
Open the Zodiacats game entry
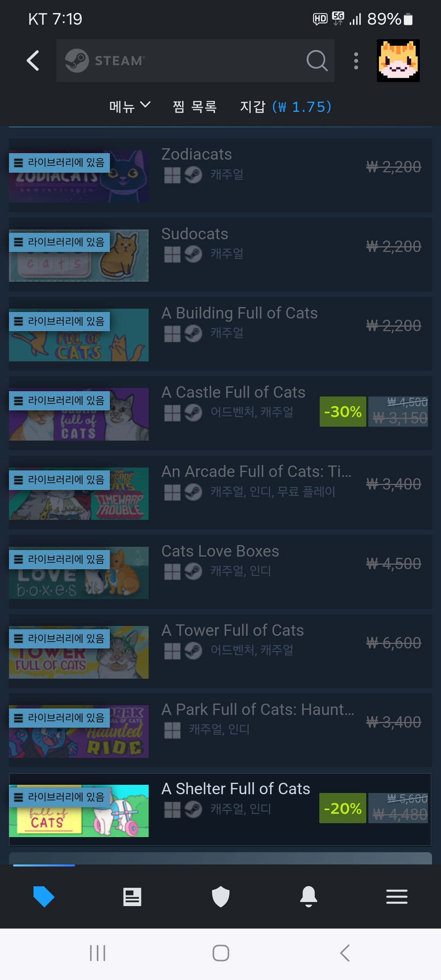pyautogui.click(x=220, y=175)
